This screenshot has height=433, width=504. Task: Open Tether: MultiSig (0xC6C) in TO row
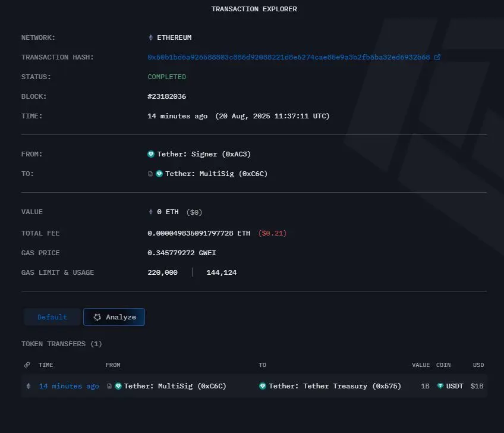(216, 174)
